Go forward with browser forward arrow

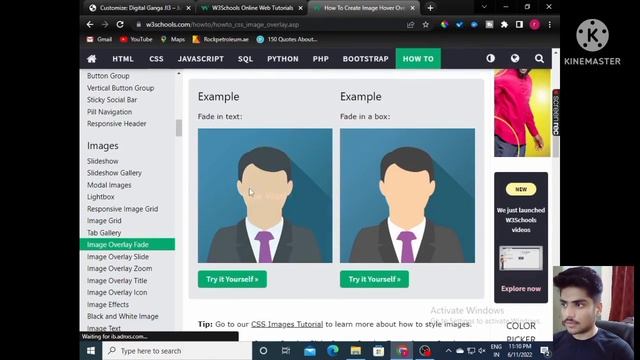click(x=105, y=24)
